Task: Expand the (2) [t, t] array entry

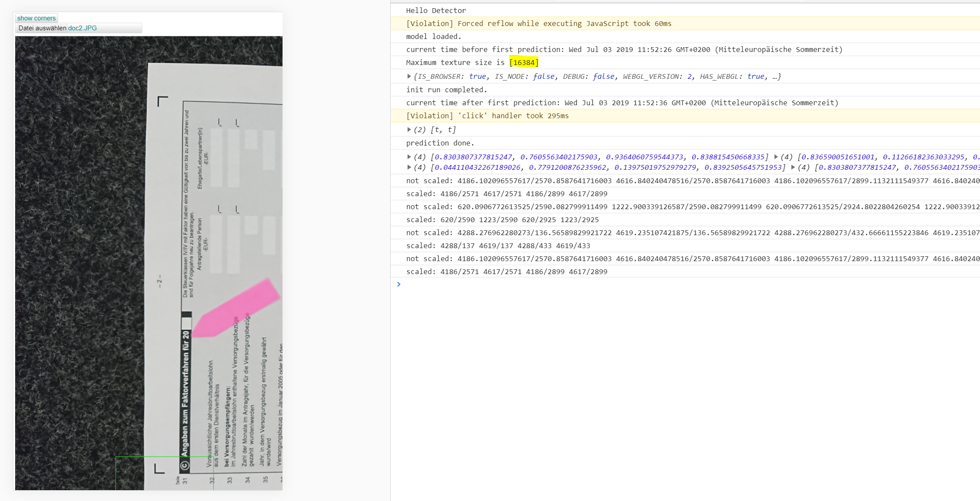Action: point(409,129)
